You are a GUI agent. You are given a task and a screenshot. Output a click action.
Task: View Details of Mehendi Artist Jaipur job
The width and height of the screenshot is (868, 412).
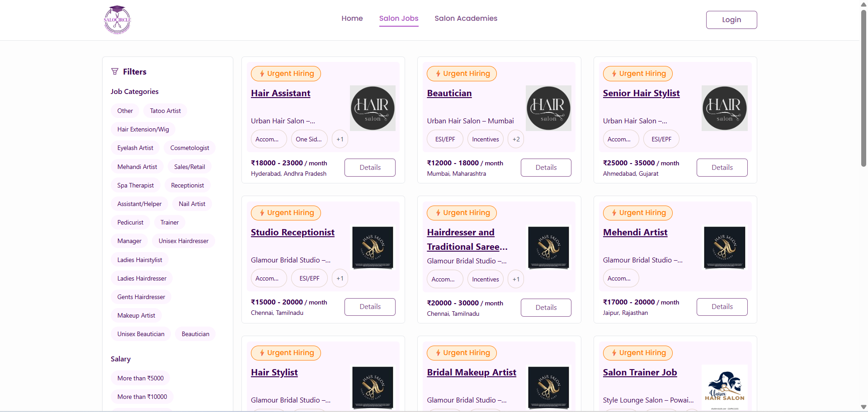click(722, 307)
